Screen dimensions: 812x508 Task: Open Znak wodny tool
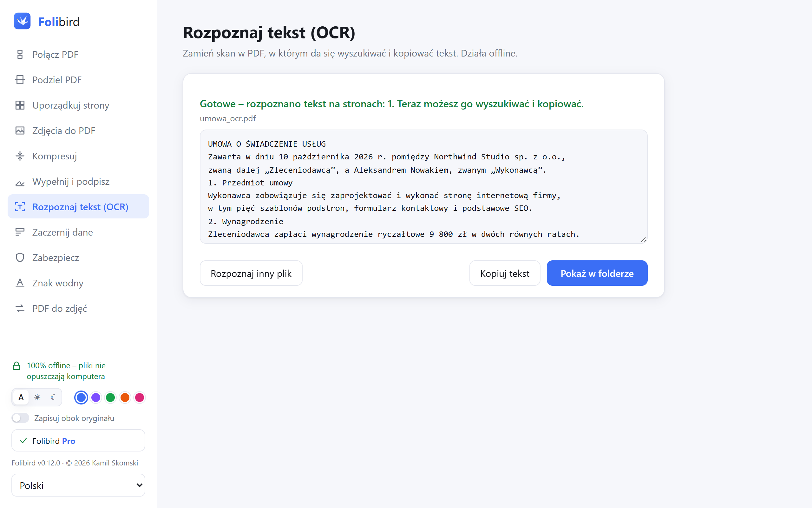click(78, 283)
